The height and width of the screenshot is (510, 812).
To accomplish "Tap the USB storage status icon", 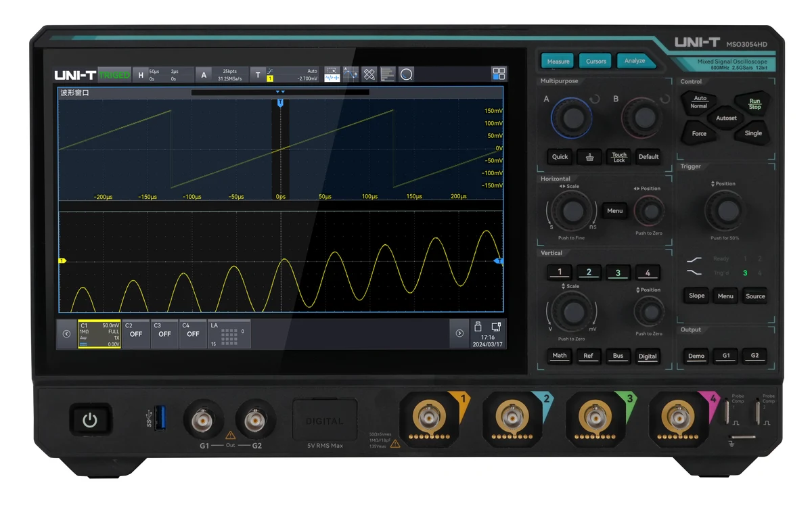I will click(x=478, y=326).
